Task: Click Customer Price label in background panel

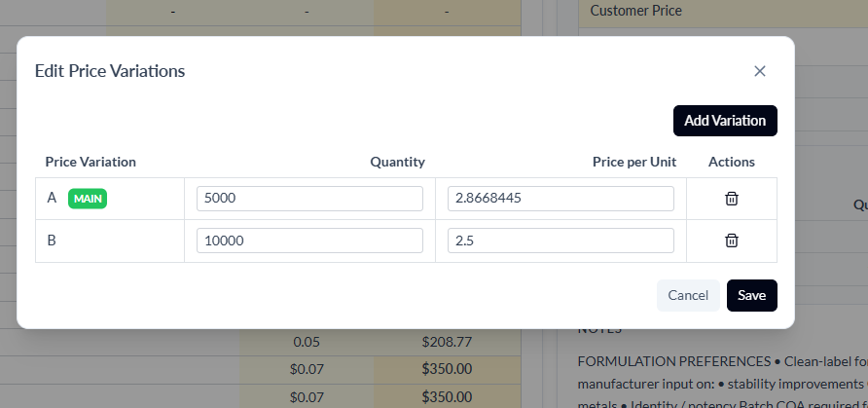Action: coord(635,11)
